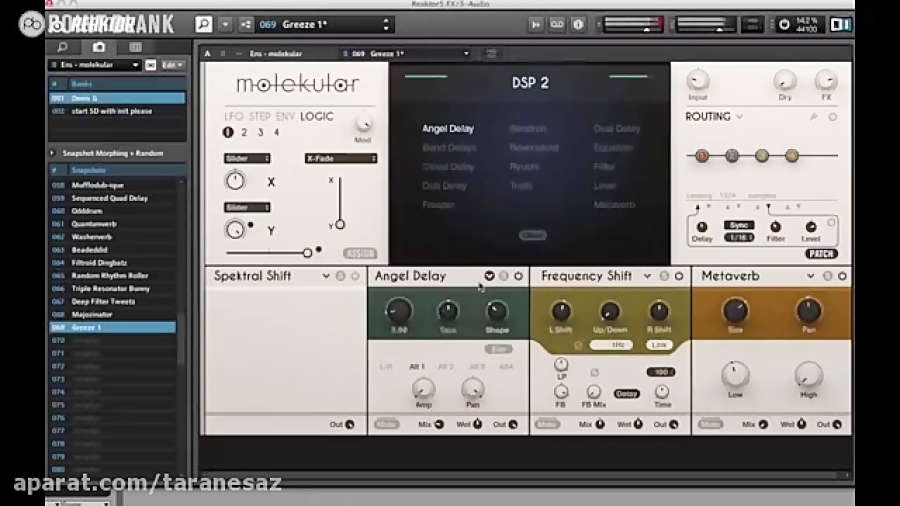Open the X source Slider dropdown
The width and height of the screenshot is (900, 506).
(x=247, y=158)
